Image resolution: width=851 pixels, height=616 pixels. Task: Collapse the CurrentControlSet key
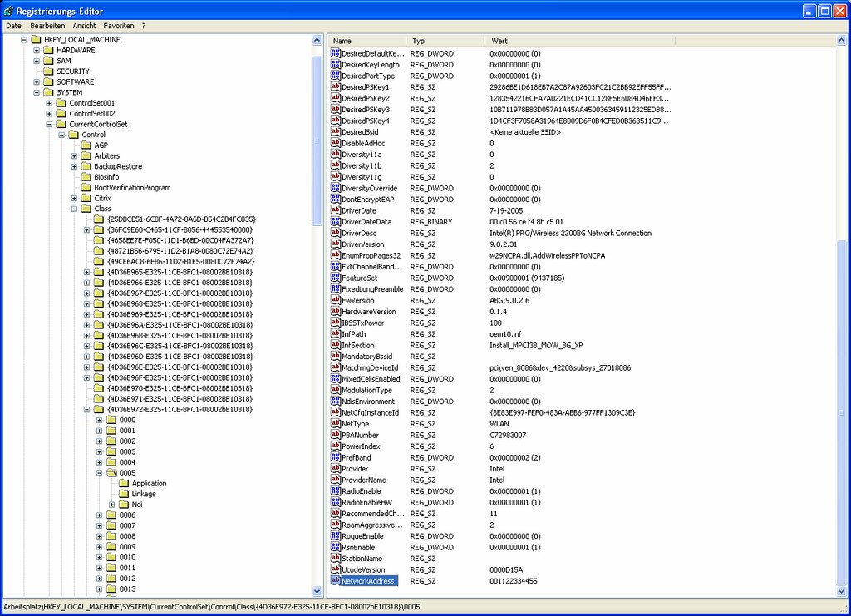click(49, 125)
